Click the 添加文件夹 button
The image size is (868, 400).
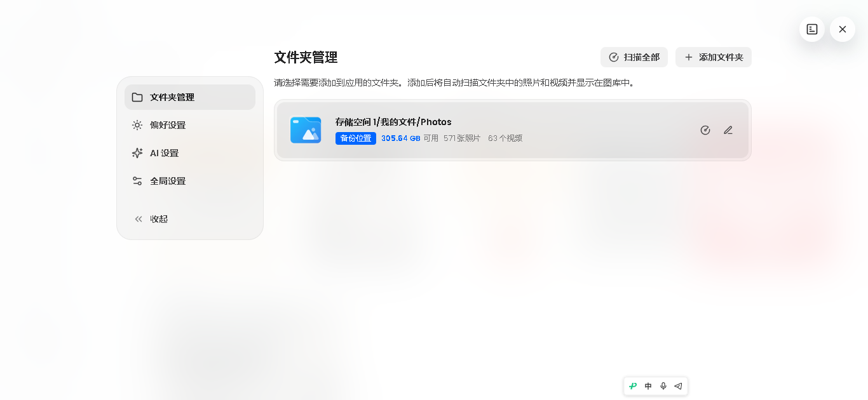714,57
